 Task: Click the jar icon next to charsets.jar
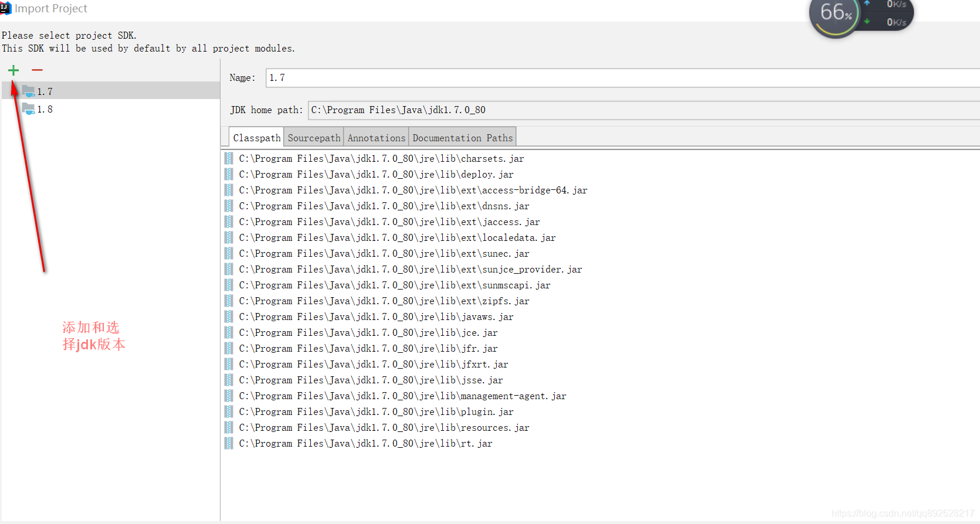(x=229, y=158)
